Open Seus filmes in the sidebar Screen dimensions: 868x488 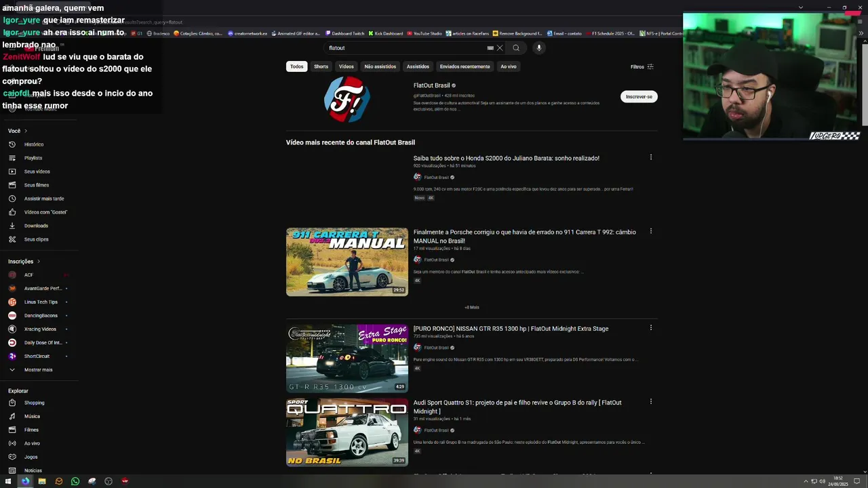tap(37, 185)
